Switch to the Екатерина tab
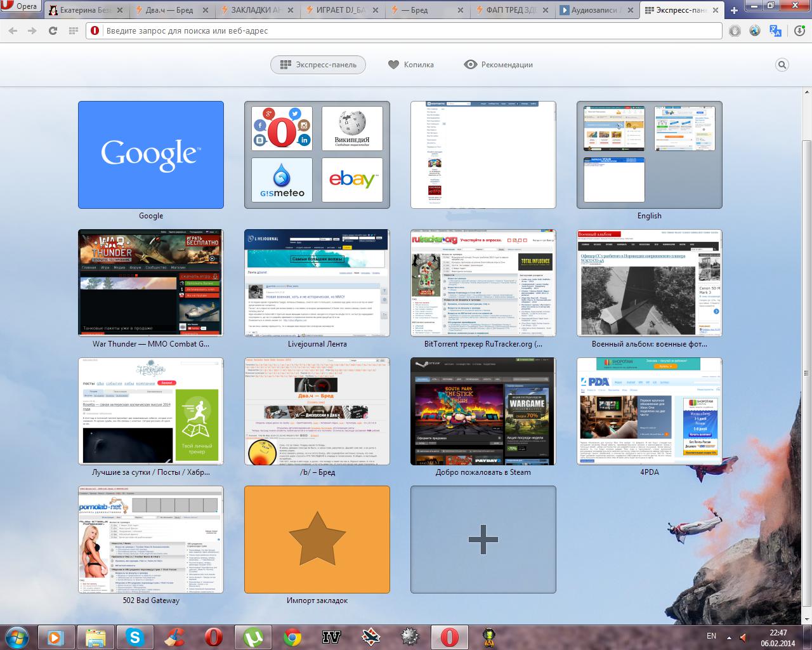The width and height of the screenshot is (812, 650). 86,10
